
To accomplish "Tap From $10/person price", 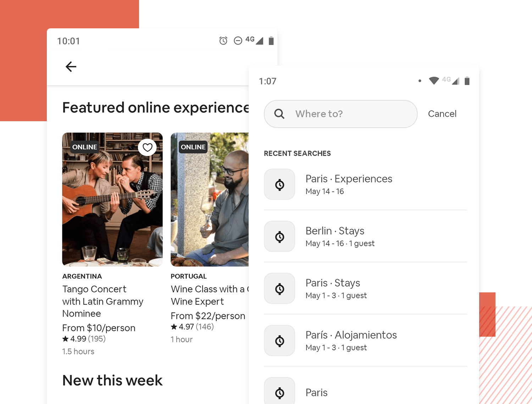I will pyautogui.click(x=99, y=328).
